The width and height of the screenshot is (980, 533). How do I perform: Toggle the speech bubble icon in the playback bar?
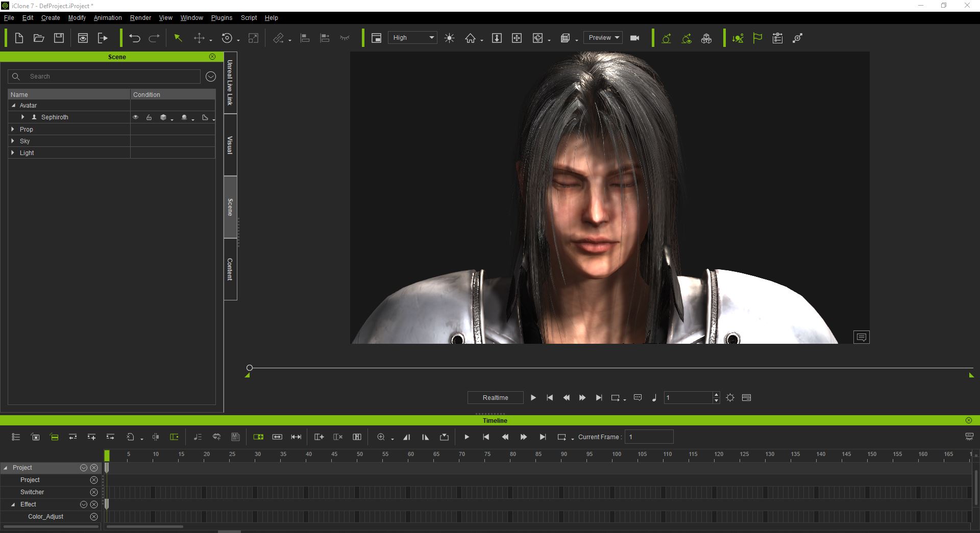click(638, 397)
